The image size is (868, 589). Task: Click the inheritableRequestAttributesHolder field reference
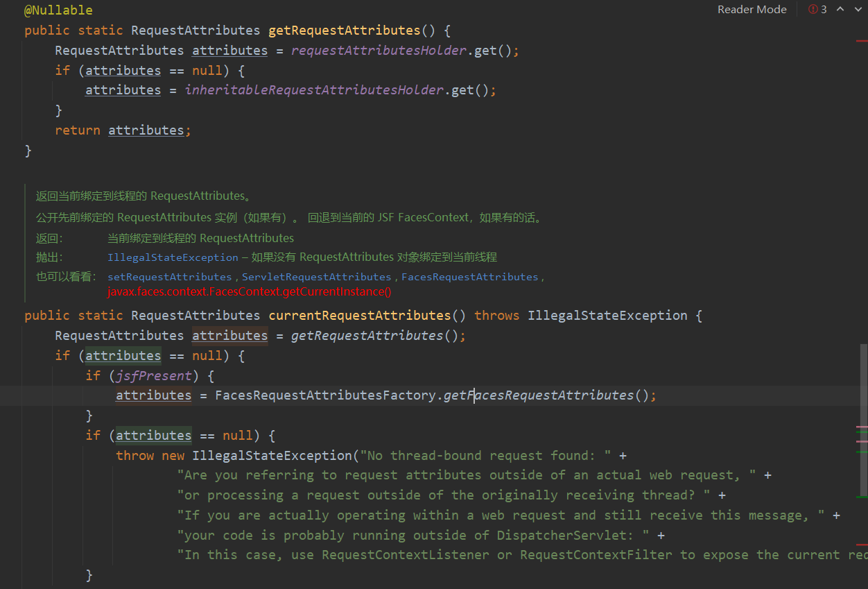tap(314, 90)
